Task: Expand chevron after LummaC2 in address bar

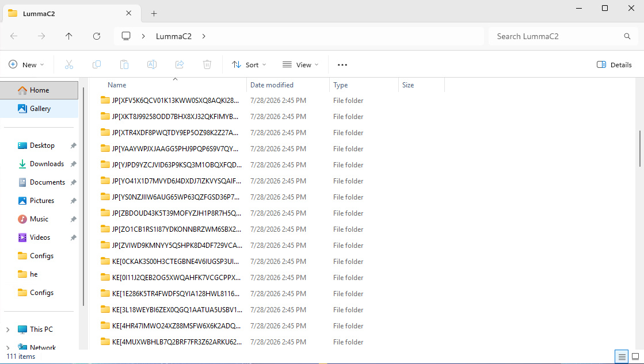Action: pyautogui.click(x=204, y=36)
